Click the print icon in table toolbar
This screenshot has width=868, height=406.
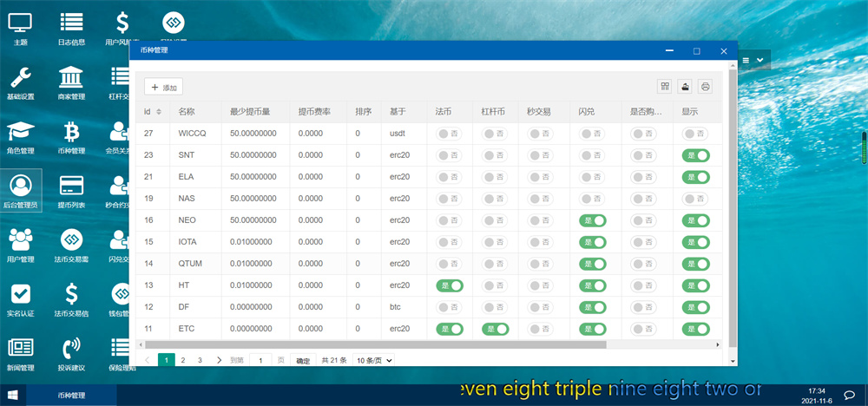(706, 87)
